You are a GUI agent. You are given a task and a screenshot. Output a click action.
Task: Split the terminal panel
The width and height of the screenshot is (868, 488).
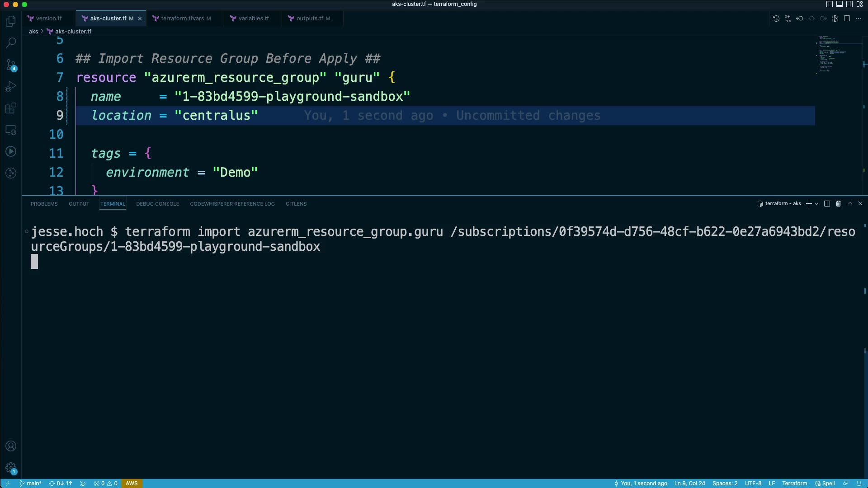(827, 204)
